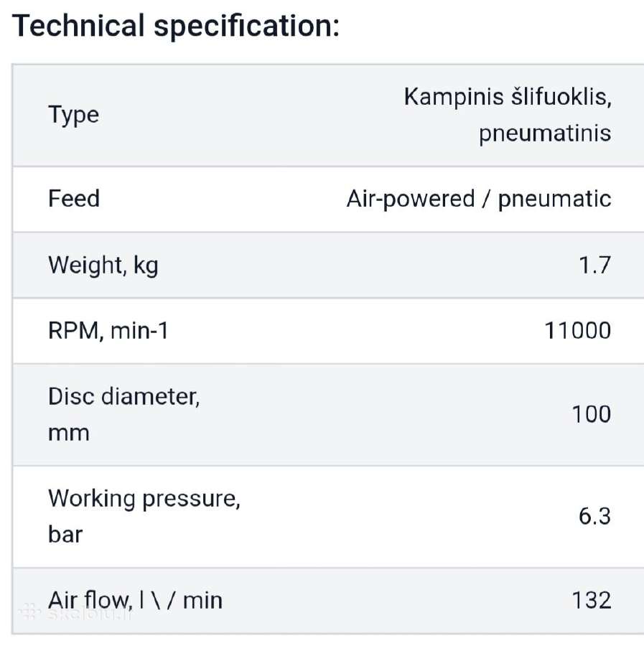Click the 132 air flow value
Viewport: 644px width, 646px height.
[x=592, y=601]
